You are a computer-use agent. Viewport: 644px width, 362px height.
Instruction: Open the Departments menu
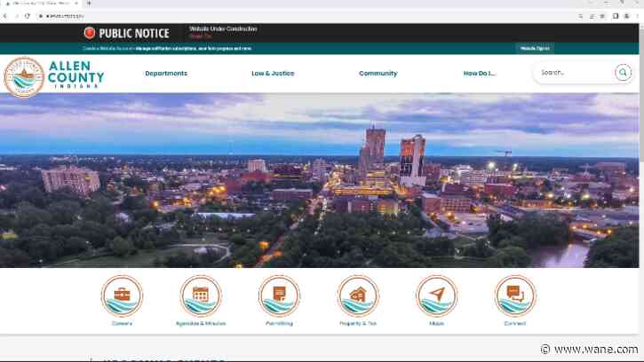[166, 74]
